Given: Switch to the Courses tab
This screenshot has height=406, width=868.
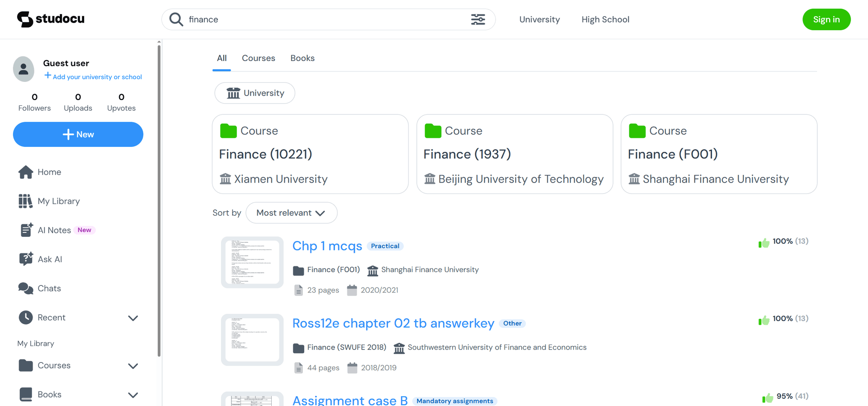Looking at the screenshot, I should click(258, 58).
